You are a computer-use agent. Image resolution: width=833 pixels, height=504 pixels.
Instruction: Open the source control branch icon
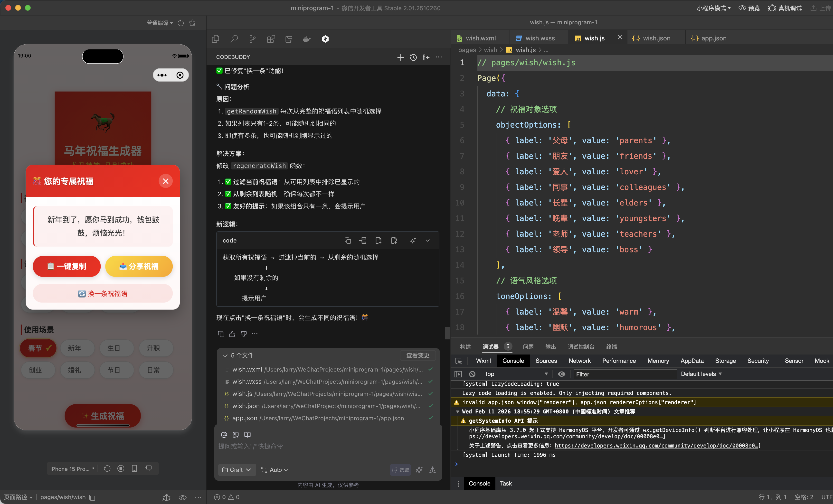[x=252, y=39]
